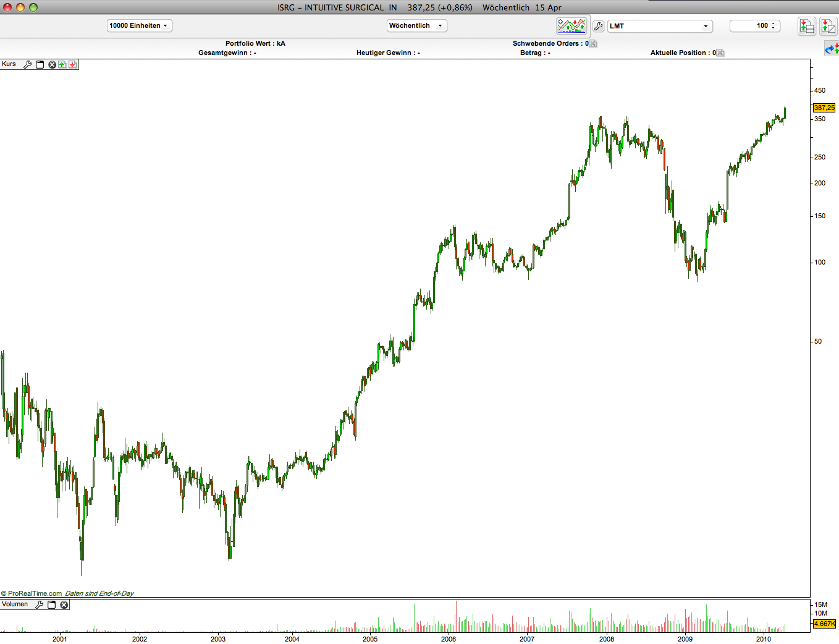
Task: Open order settings wrench beside LMT
Action: click(x=598, y=26)
